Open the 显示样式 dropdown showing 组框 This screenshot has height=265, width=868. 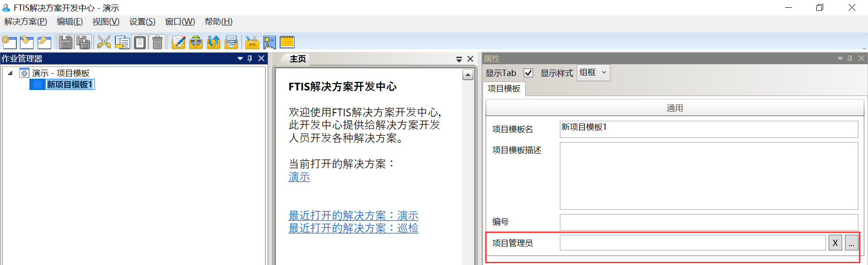(593, 73)
